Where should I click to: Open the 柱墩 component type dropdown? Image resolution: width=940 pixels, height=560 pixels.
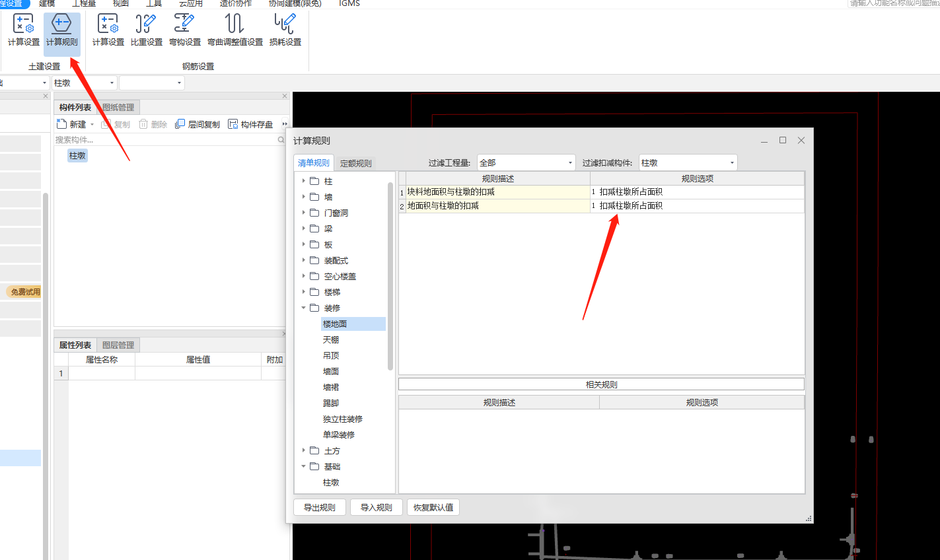click(x=85, y=83)
